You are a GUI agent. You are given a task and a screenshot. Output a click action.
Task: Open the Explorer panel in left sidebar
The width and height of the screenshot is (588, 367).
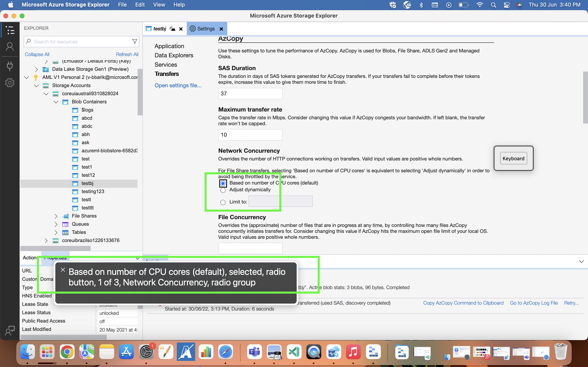tap(10, 30)
